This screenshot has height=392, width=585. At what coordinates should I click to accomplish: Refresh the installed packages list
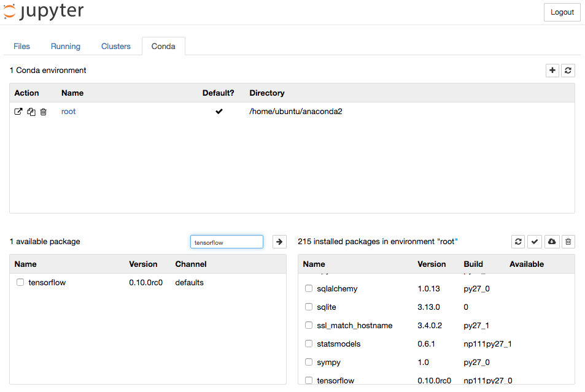point(519,242)
